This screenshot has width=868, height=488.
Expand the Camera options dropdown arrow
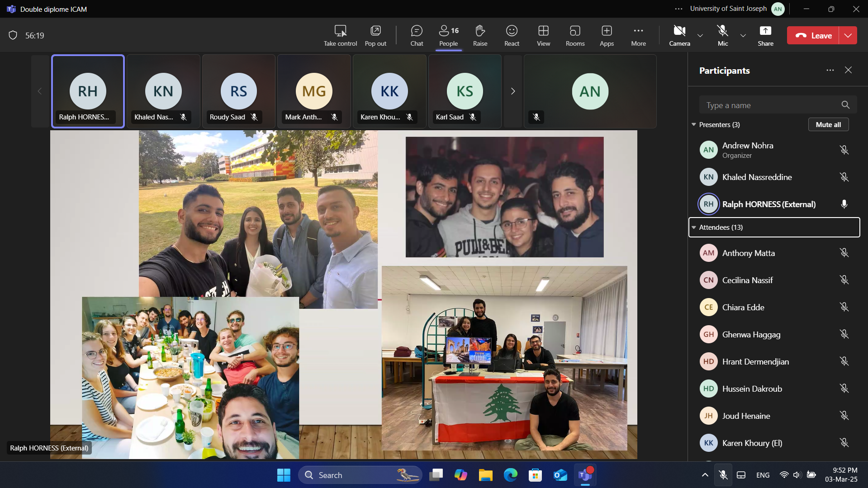700,35
